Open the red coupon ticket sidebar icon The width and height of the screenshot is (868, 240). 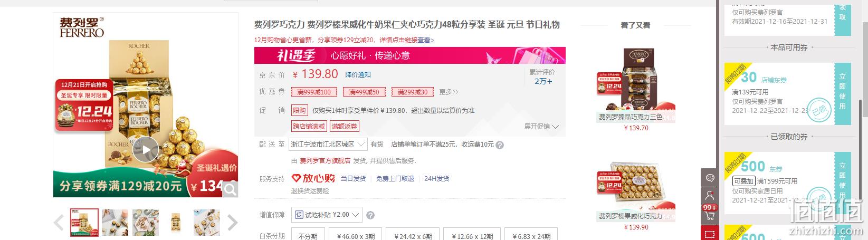710,233
